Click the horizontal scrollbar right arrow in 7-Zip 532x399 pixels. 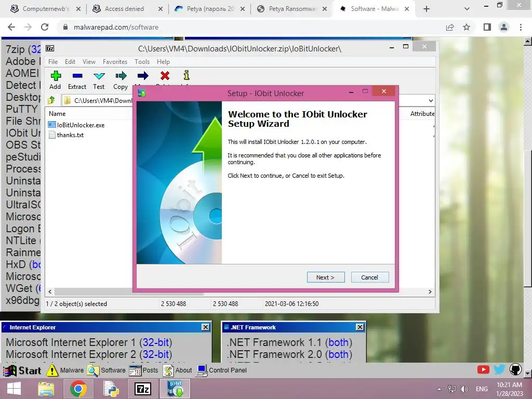pyautogui.click(x=430, y=291)
